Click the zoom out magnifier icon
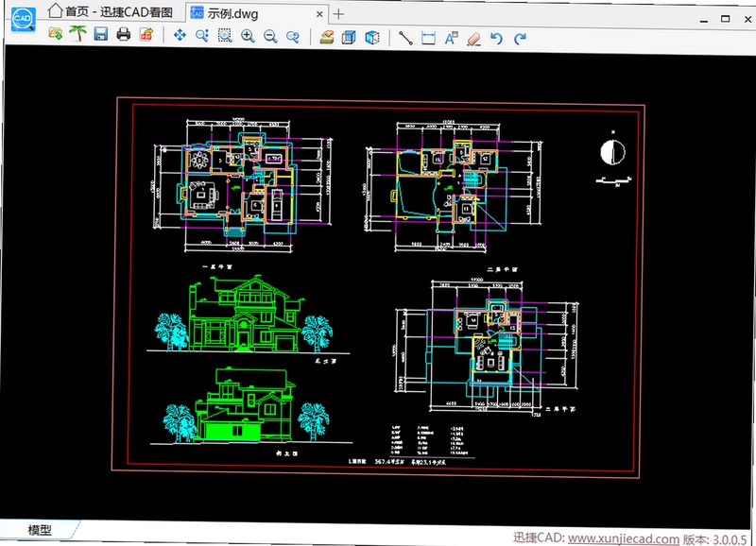 270,36
